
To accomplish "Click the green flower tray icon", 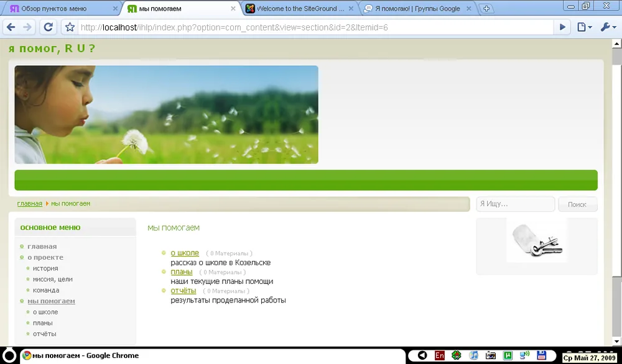I will click(456, 355).
